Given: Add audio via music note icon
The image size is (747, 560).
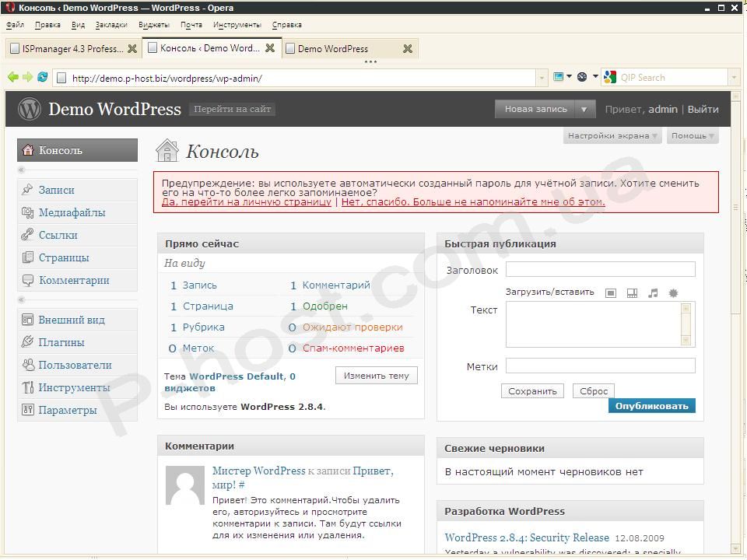Looking at the screenshot, I should click(x=653, y=293).
